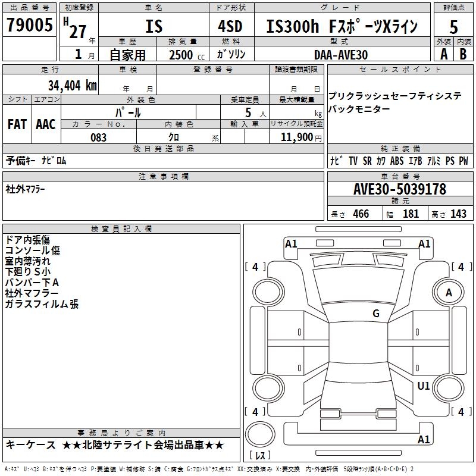
Task: Click the grade text IS300h Fスポーツ Xライン
Action: coord(342,27)
